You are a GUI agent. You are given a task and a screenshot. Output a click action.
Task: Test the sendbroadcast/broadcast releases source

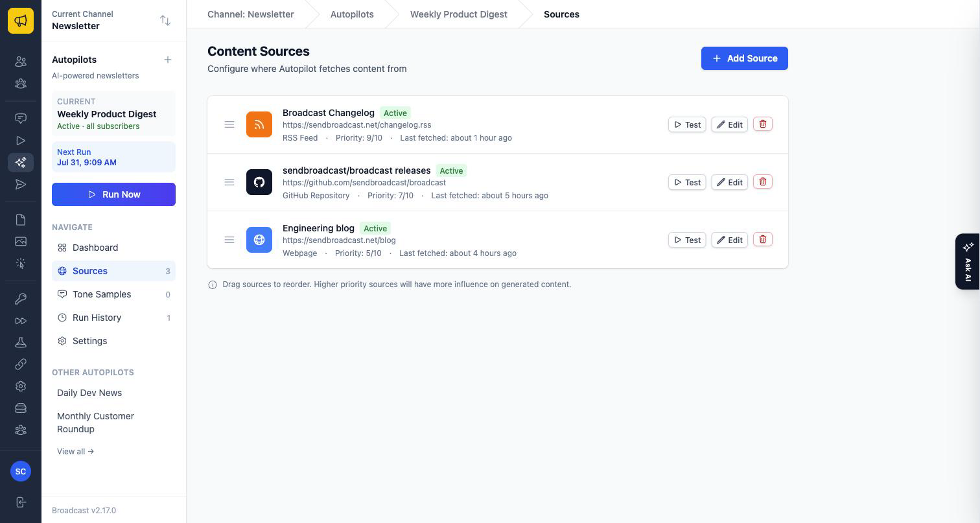click(687, 182)
